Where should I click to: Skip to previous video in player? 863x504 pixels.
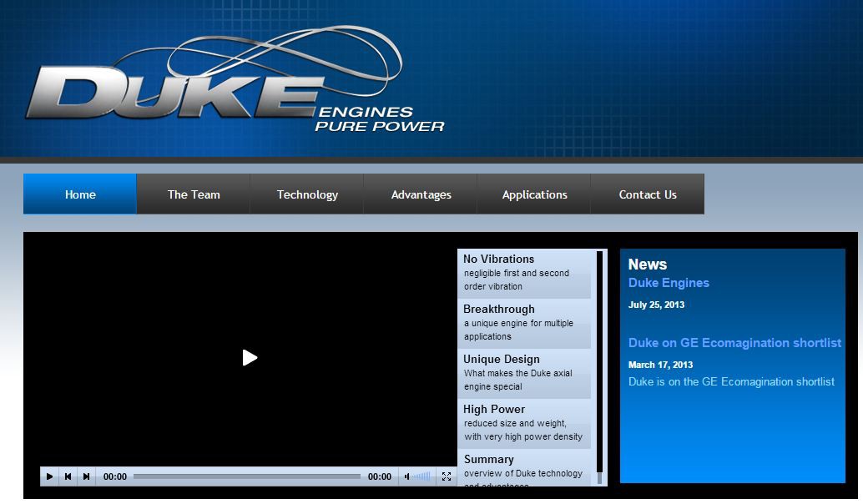(68, 476)
